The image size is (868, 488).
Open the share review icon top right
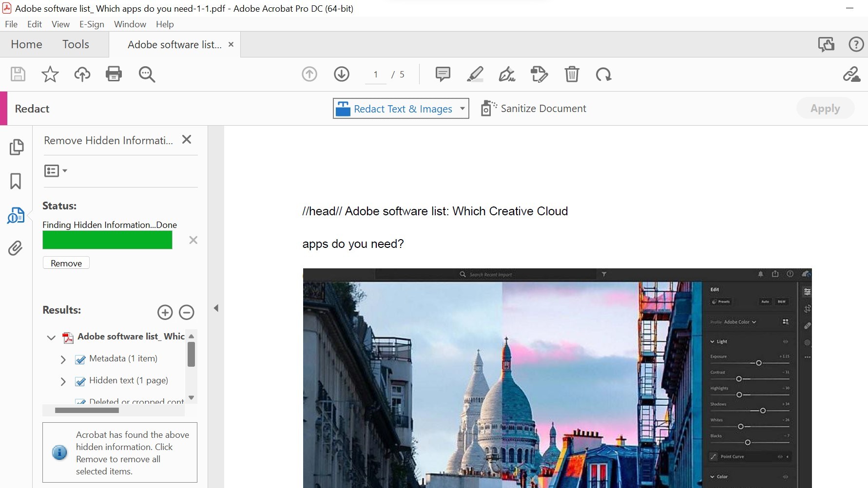pos(826,44)
